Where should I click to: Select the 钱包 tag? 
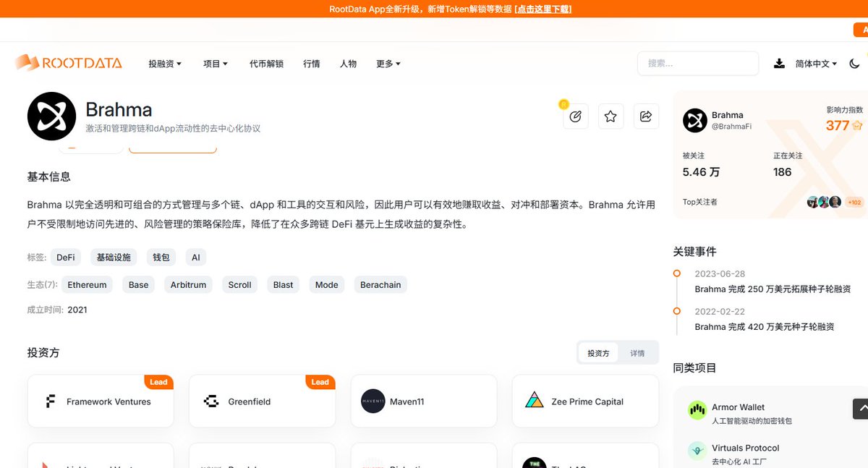click(161, 257)
